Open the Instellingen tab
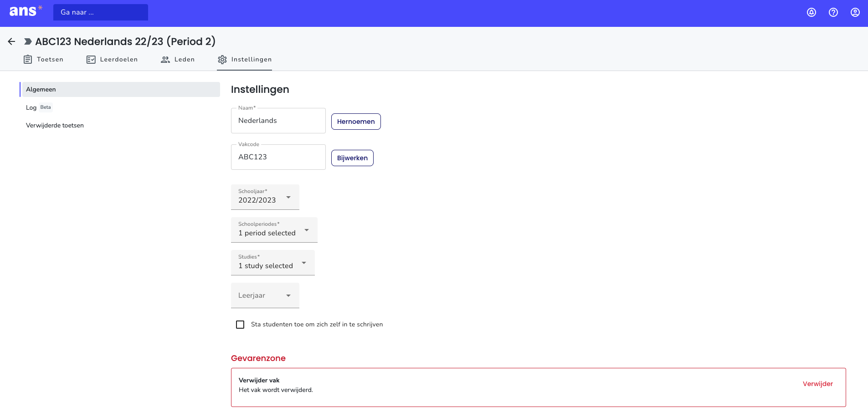868x412 pixels. 245,60
